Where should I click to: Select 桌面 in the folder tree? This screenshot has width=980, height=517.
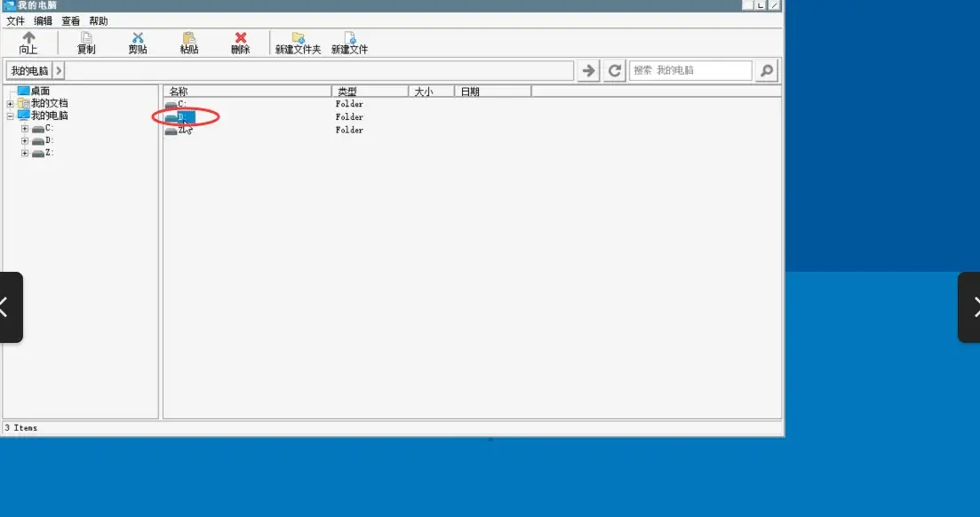click(40, 91)
